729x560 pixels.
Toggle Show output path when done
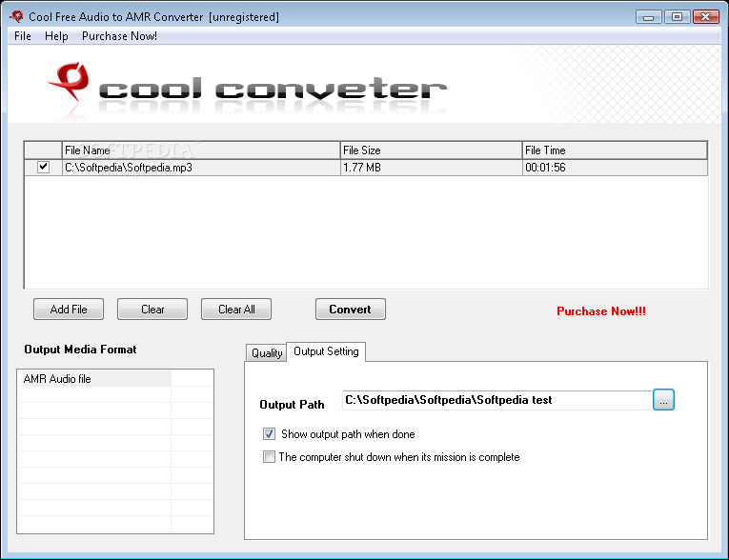coord(269,433)
